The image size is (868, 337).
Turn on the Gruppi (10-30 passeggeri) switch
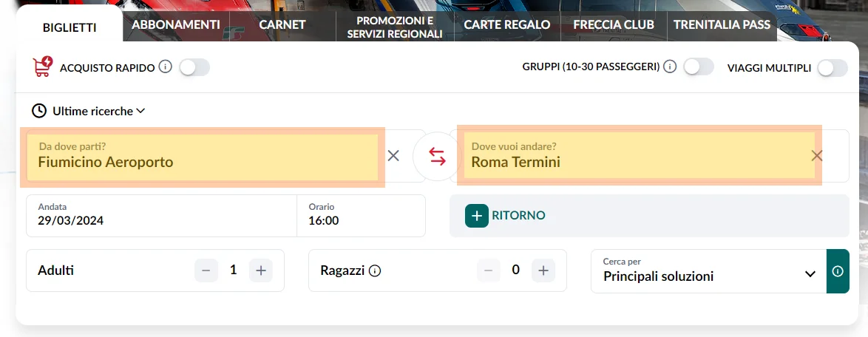699,67
